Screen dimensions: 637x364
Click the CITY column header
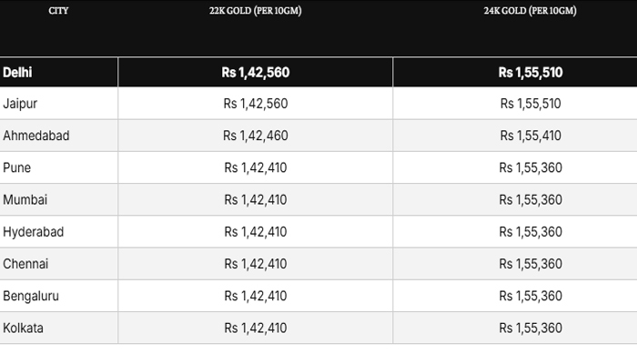[x=58, y=12]
